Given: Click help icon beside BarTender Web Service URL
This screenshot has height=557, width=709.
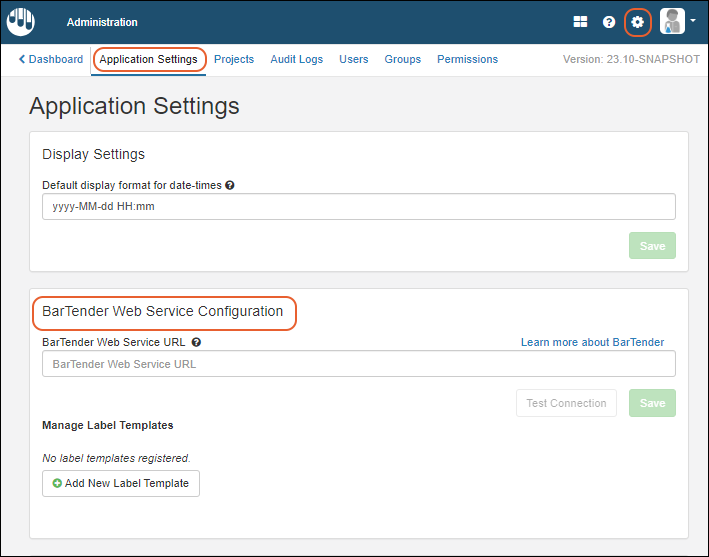Looking at the screenshot, I should click(196, 342).
